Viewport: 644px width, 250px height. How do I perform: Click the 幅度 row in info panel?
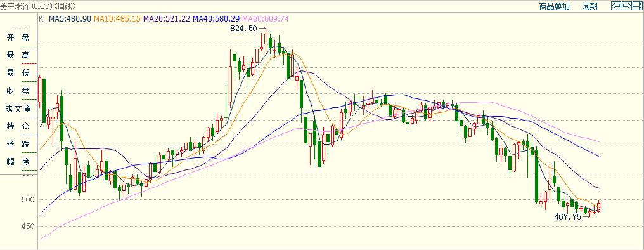click(18, 162)
